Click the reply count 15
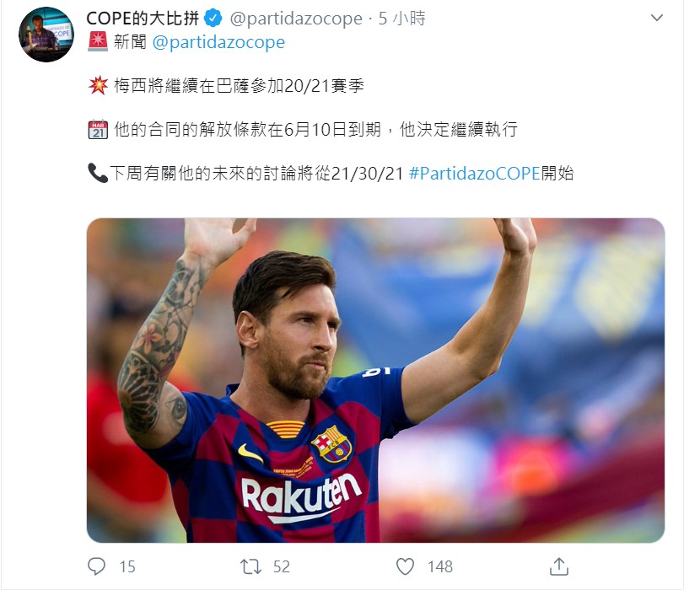The width and height of the screenshot is (700, 590). [x=127, y=566]
